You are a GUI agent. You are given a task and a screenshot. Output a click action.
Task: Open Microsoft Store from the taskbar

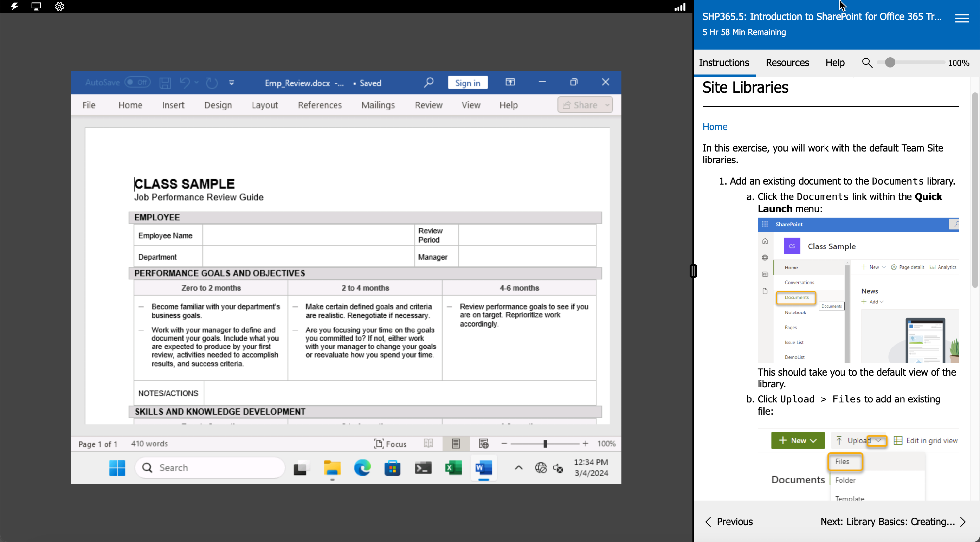coord(392,468)
